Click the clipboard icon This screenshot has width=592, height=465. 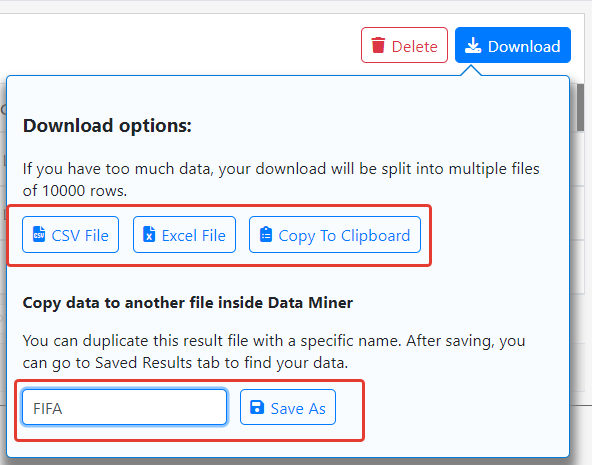point(266,234)
